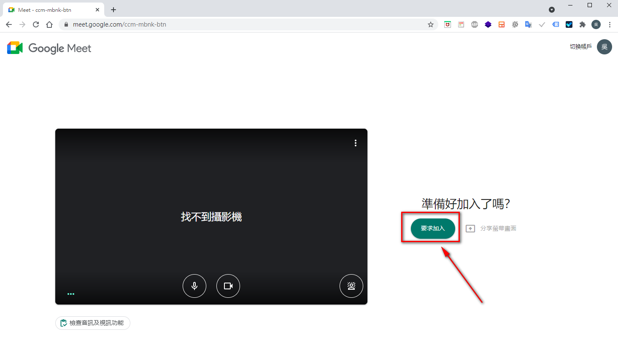Open the background effects option
Viewport: 618px width, 364px height.
[351, 286]
